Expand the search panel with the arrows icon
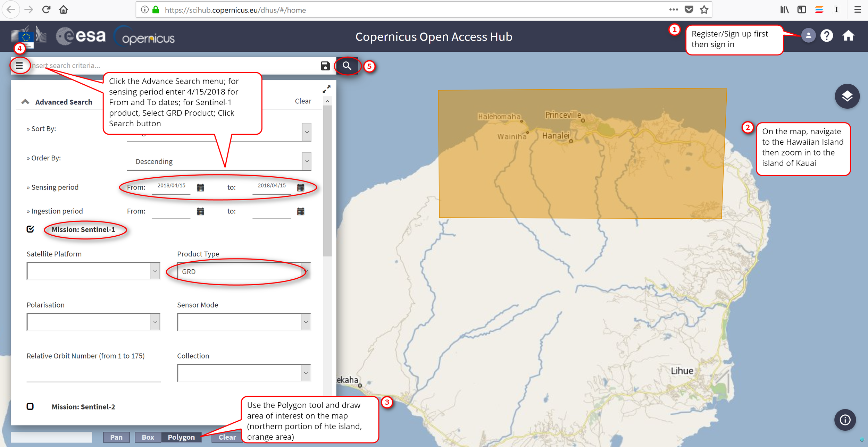 point(326,89)
